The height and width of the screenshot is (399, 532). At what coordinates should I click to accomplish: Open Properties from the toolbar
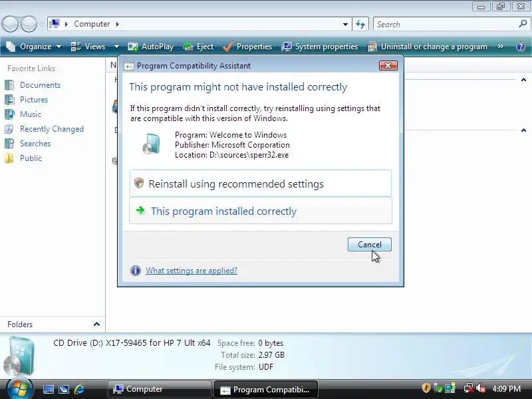[x=247, y=47]
